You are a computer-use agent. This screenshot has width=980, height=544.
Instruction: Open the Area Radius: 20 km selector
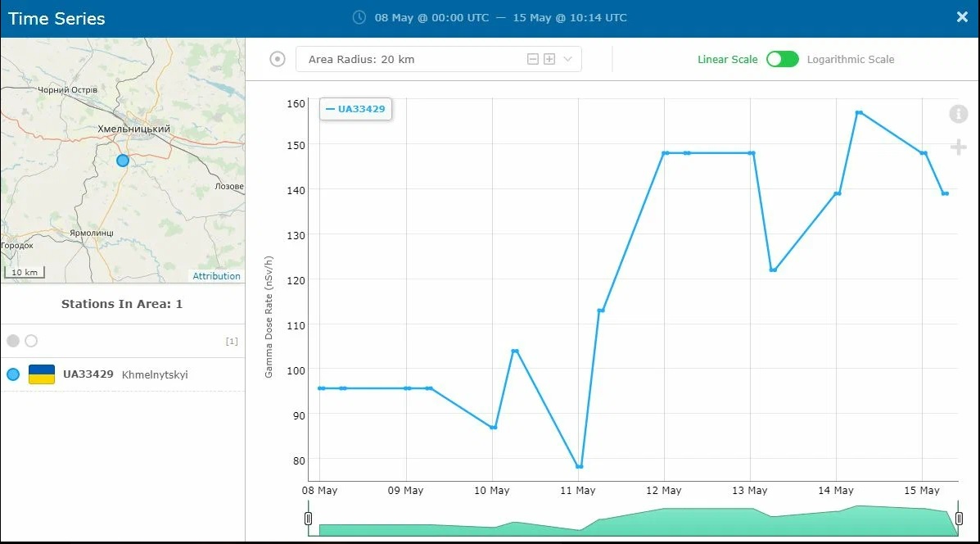coord(439,59)
